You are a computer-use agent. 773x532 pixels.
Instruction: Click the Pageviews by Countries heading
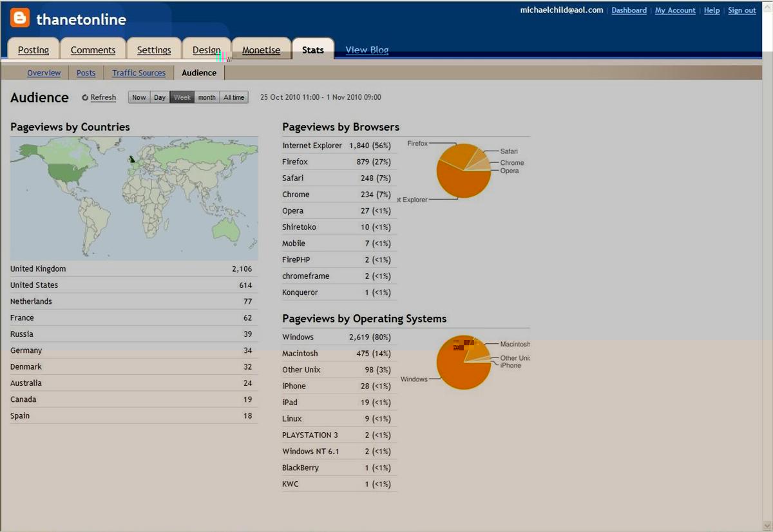(x=70, y=127)
